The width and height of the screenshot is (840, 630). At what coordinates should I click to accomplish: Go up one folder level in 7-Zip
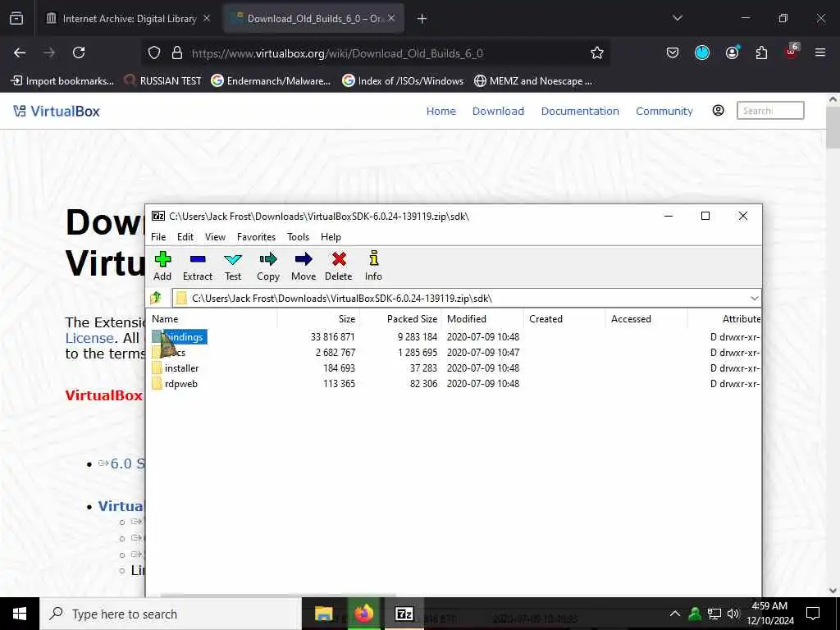[x=156, y=297]
